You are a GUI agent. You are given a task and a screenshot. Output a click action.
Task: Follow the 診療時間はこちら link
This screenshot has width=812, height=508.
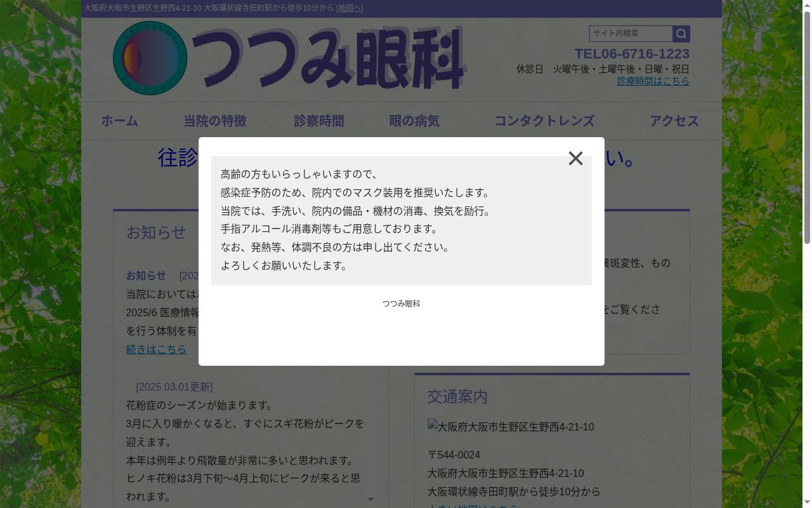point(653,81)
